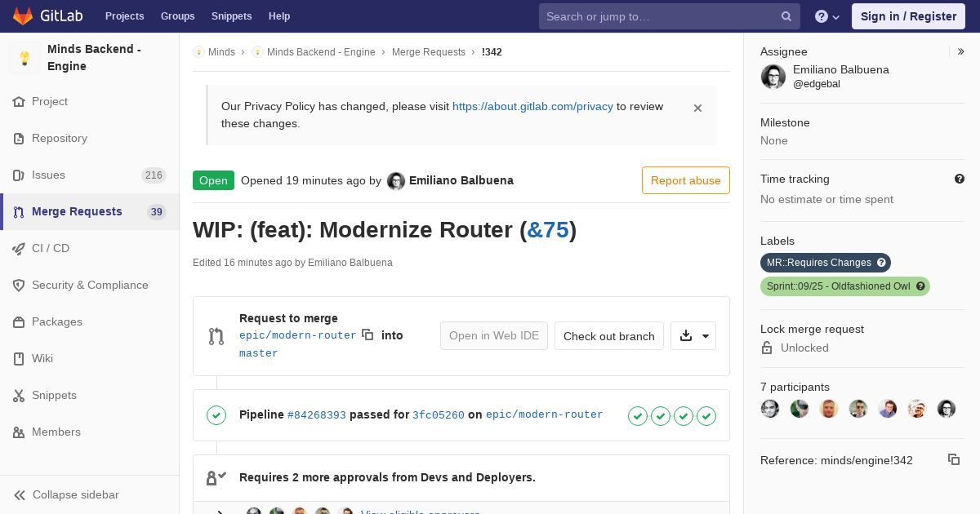Image resolution: width=980 pixels, height=514 pixels.
Task: Click the search magnifier icon
Action: point(786,16)
